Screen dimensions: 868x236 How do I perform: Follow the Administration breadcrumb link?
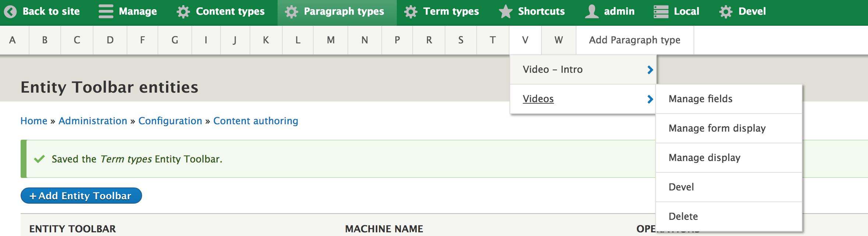[93, 121]
